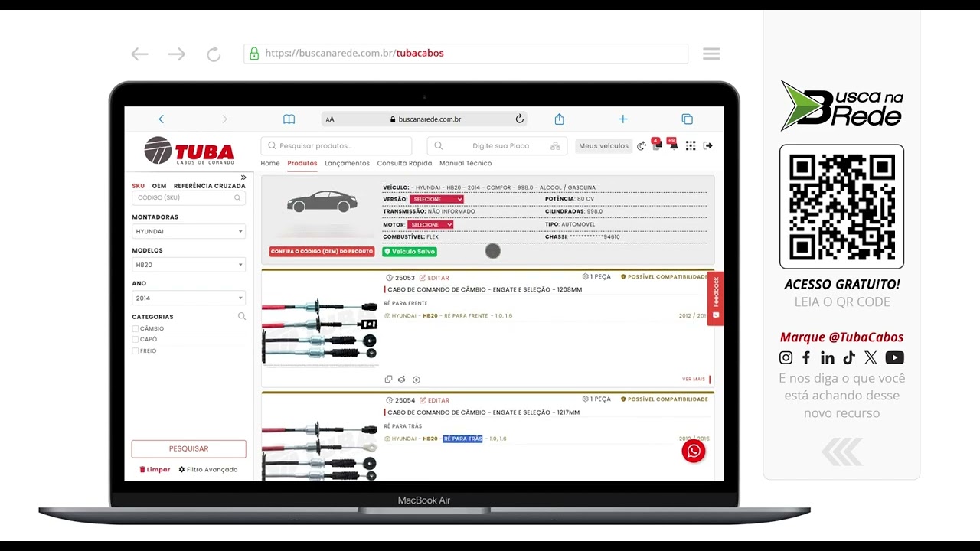This screenshot has height=551, width=980.
Task: Open the notifications bell icon
Action: pos(673,145)
